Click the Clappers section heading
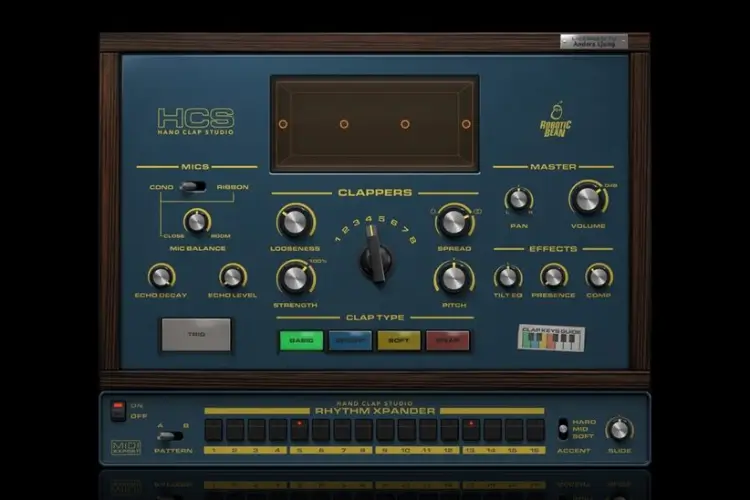Viewport: 750px width, 500px height. coord(375,192)
